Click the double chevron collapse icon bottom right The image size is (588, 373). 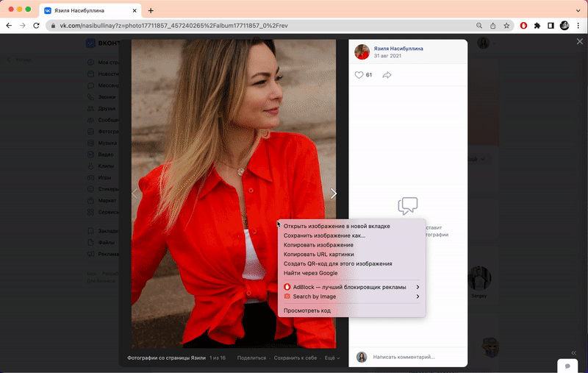click(573, 352)
